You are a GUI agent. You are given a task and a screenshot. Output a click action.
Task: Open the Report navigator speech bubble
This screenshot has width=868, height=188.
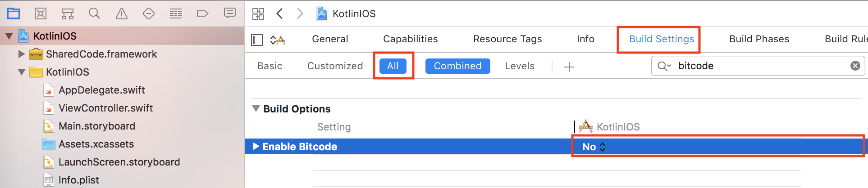click(230, 13)
